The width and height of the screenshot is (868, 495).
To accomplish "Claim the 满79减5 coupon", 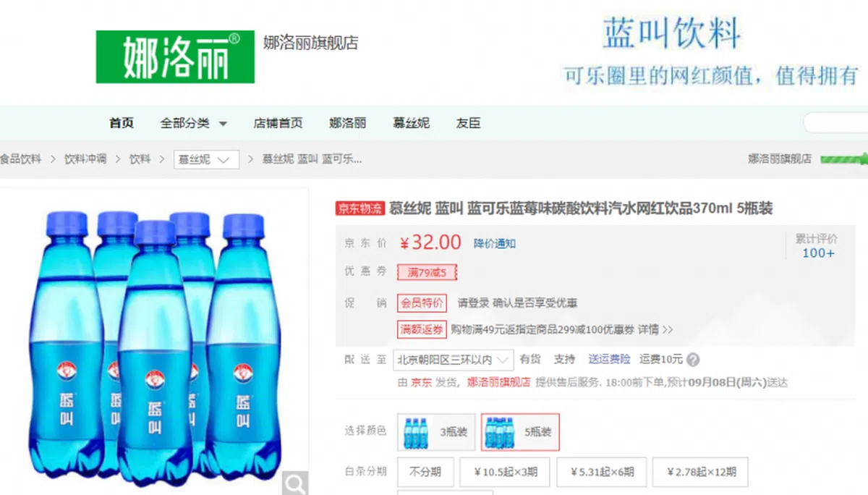I will pos(427,273).
